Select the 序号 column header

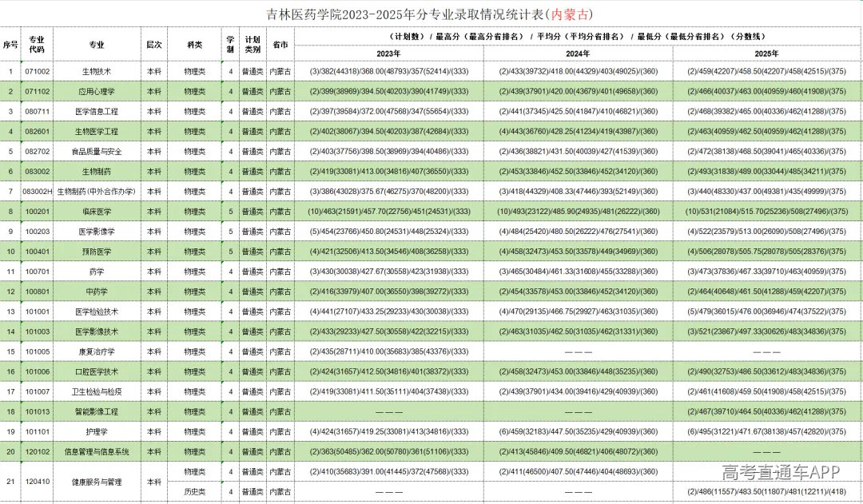(10, 45)
